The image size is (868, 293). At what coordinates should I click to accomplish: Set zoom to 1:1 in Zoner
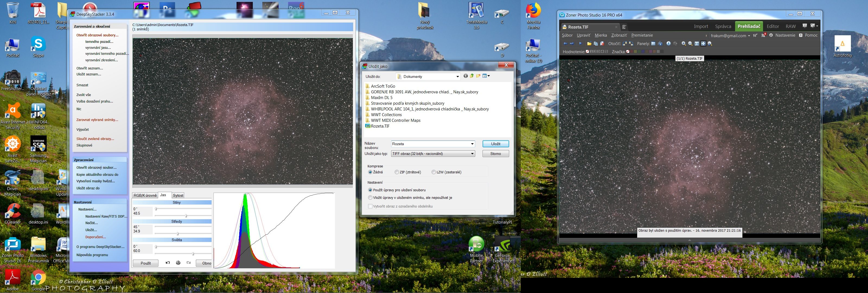coord(697,43)
